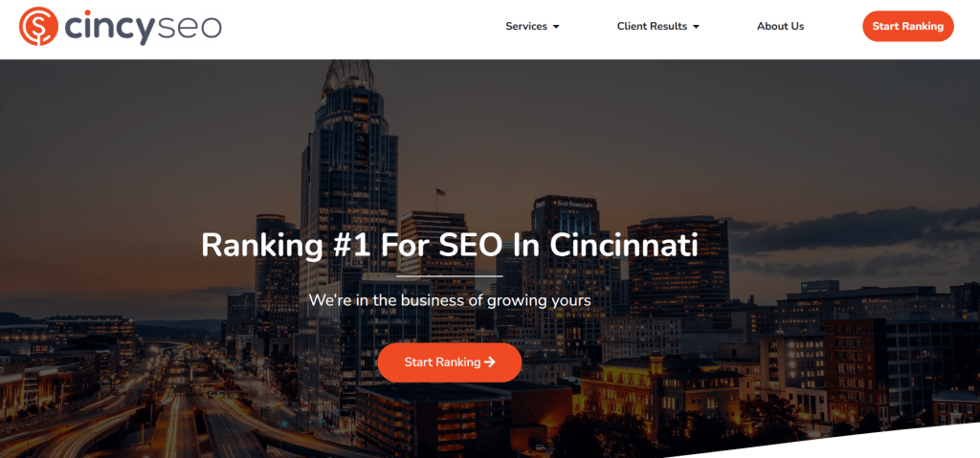This screenshot has width=980, height=458.
Task: Go to the About Us page
Action: tap(780, 26)
